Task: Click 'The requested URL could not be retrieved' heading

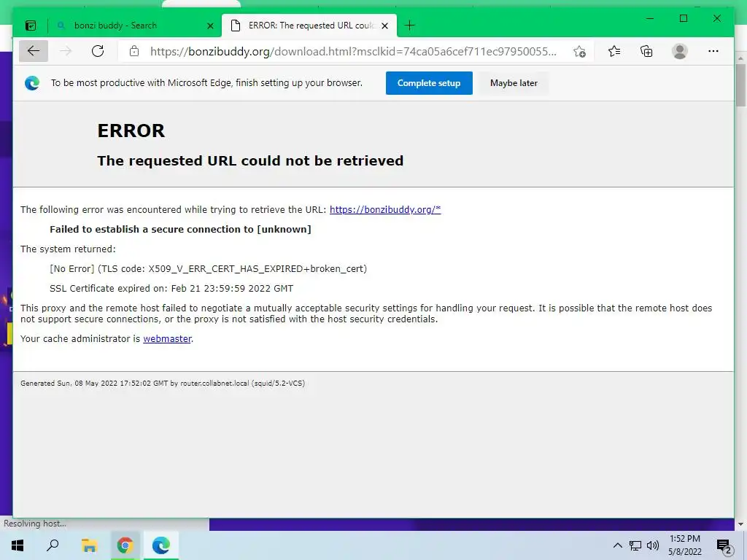Action: click(x=250, y=161)
